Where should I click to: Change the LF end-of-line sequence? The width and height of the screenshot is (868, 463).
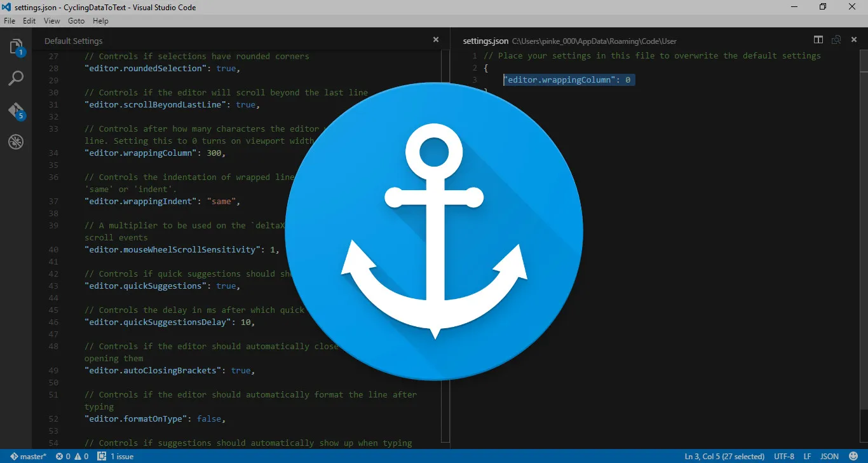point(808,456)
